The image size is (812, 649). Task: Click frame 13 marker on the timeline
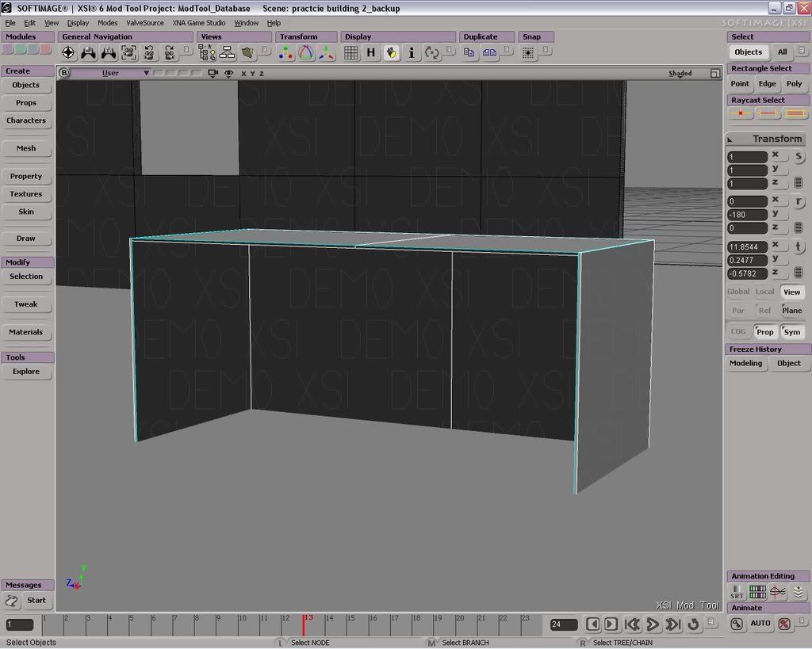pyautogui.click(x=304, y=624)
